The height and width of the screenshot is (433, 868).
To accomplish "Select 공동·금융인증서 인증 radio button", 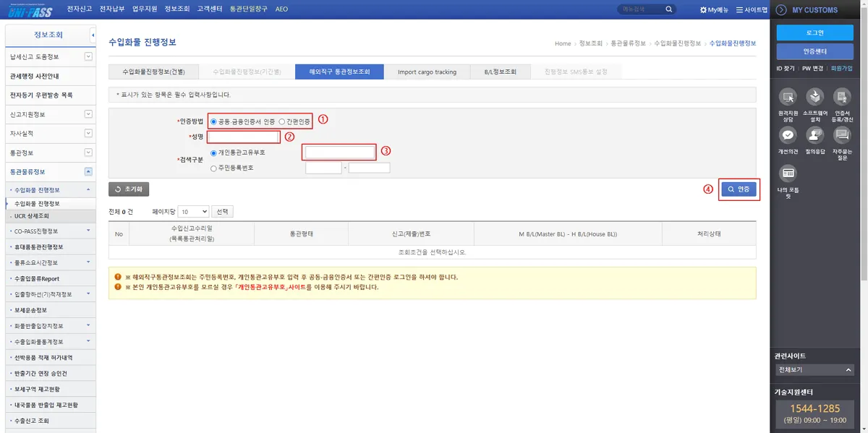I will [213, 121].
